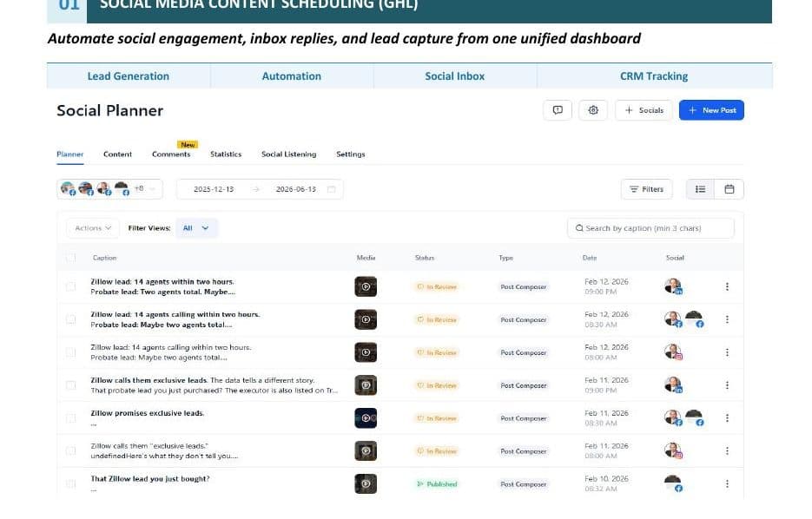Image resolution: width=812 pixels, height=519 pixels.
Task: Switch to the Statistics tab
Action: [x=226, y=154]
